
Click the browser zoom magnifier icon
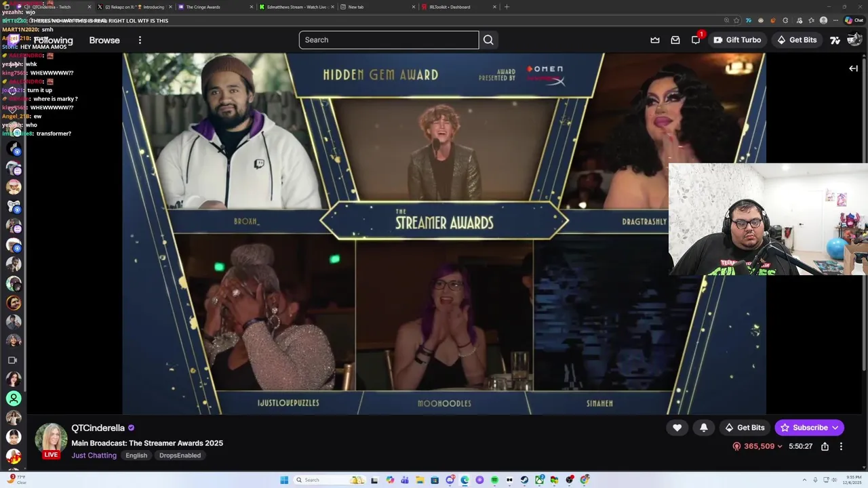point(727,20)
